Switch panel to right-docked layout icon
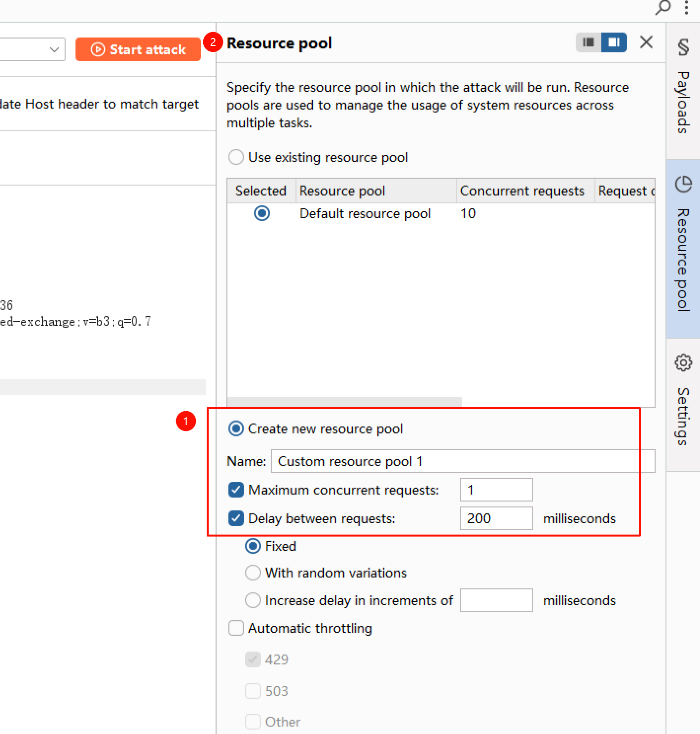This screenshot has width=700, height=734. pos(614,42)
